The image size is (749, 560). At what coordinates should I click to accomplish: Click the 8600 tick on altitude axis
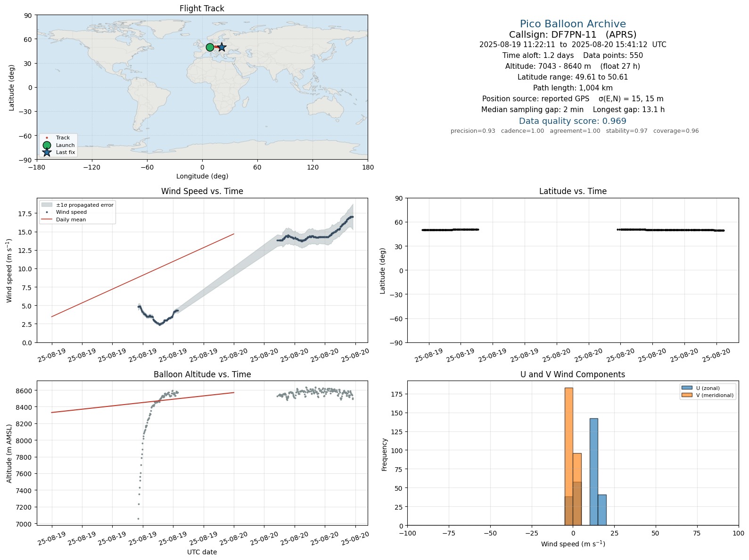(24, 391)
